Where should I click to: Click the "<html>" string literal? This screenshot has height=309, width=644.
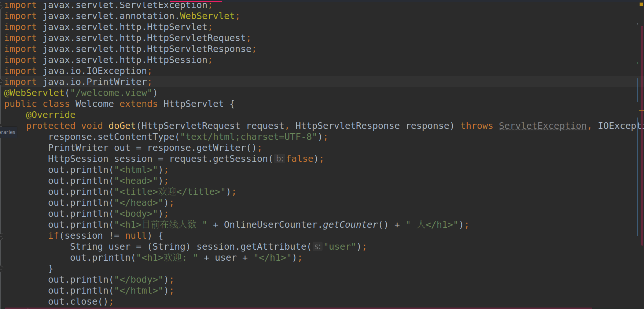point(136,170)
